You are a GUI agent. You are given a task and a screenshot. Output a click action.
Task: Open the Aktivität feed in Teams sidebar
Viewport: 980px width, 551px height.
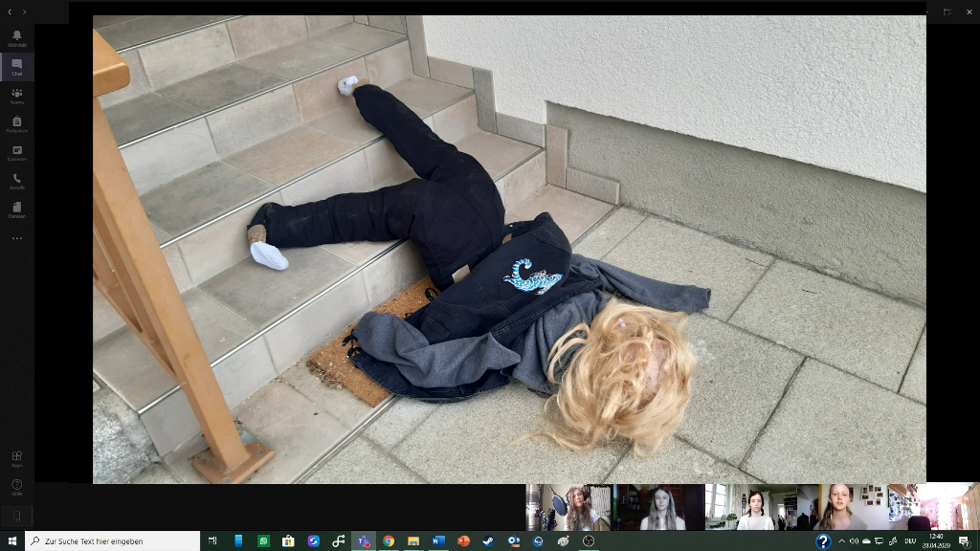16,38
